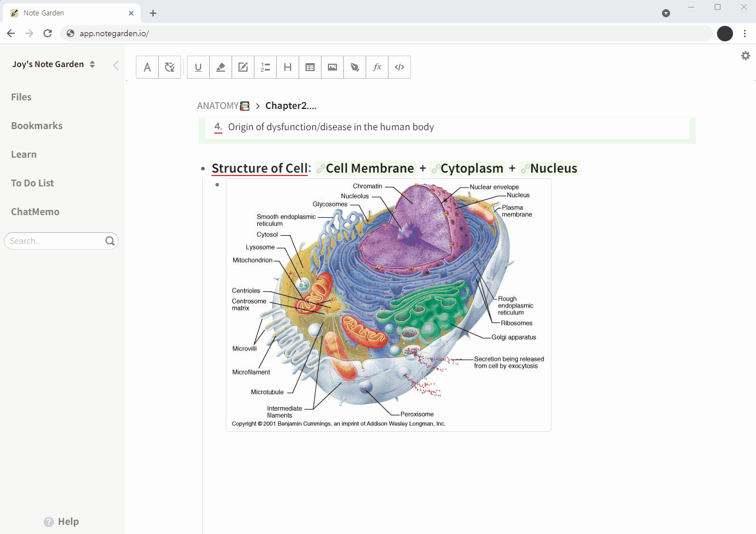
Task: Navigate to ANATOMY in breadcrumb
Action: point(218,106)
